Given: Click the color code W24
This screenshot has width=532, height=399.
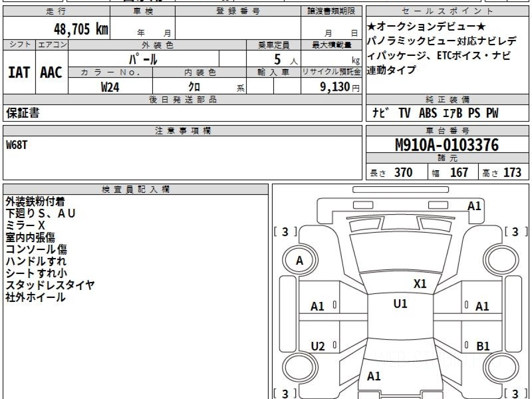Looking at the screenshot, I should click(110, 87).
